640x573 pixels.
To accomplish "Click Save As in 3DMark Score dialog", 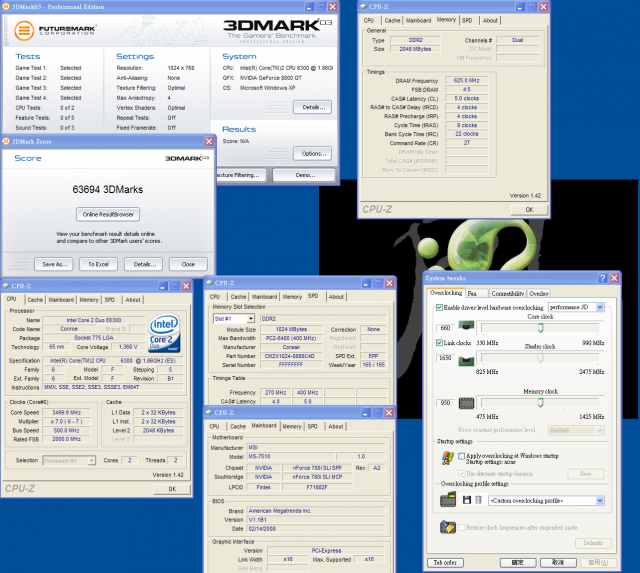I will coord(54,264).
